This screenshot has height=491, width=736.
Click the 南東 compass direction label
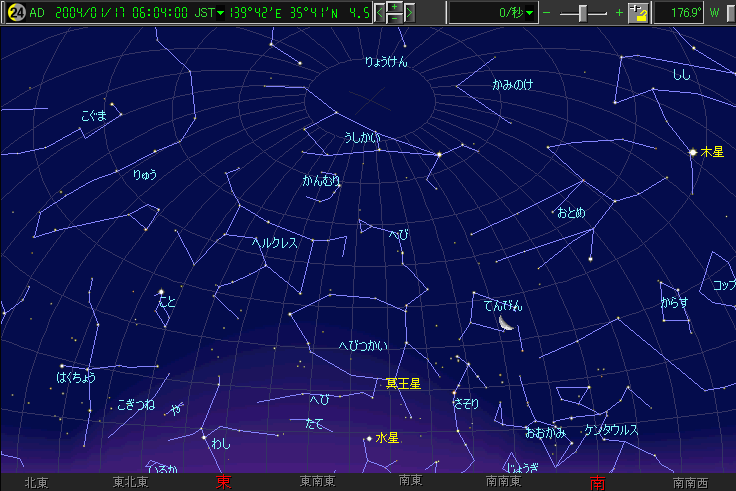click(410, 482)
